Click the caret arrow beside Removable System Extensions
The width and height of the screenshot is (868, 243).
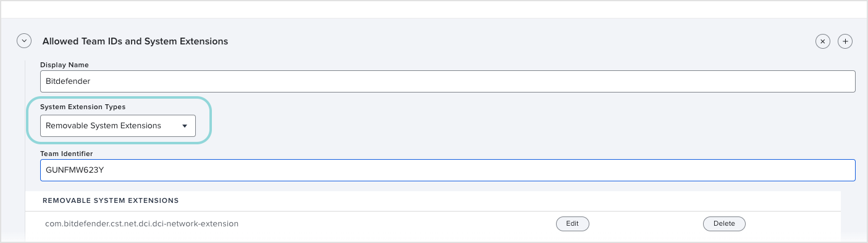pyautogui.click(x=184, y=126)
